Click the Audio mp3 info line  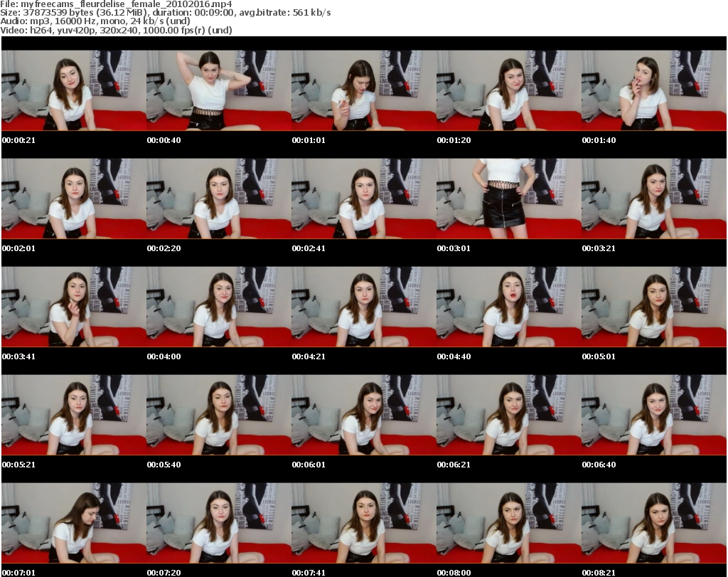pyautogui.click(x=95, y=21)
